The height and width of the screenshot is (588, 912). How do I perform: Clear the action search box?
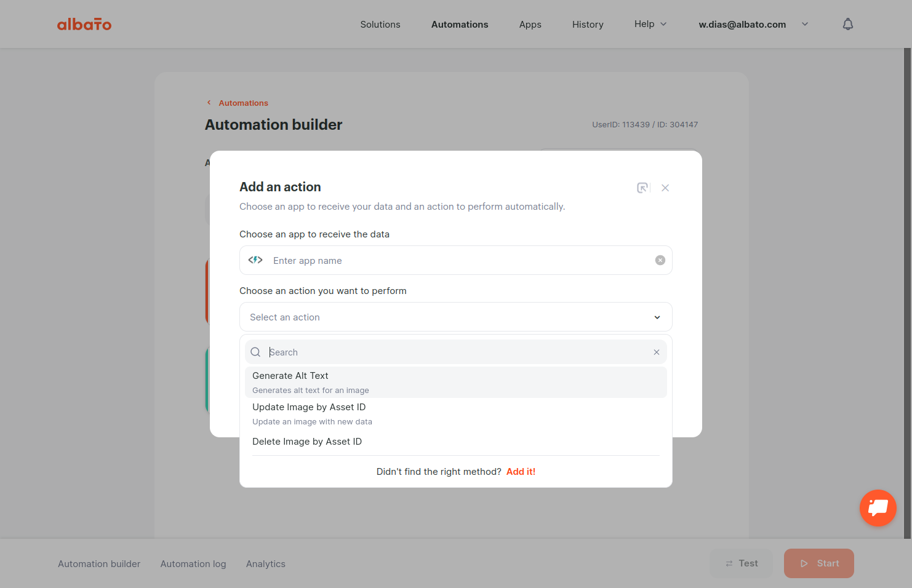click(x=657, y=352)
